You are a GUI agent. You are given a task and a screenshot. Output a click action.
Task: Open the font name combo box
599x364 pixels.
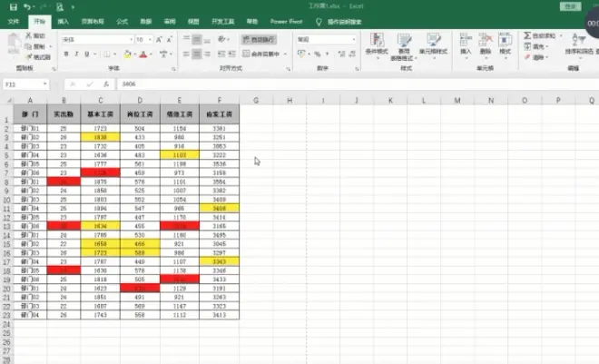coord(97,39)
